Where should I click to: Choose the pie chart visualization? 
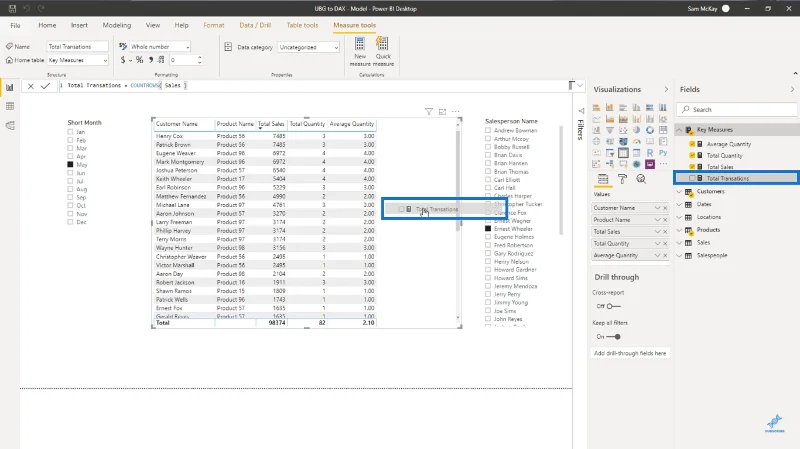tap(636, 130)
